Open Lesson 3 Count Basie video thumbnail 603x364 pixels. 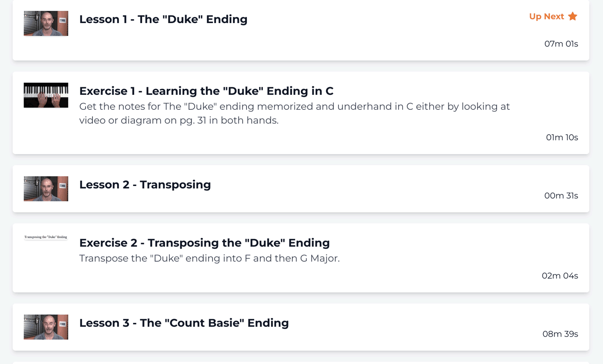point(46,327)
